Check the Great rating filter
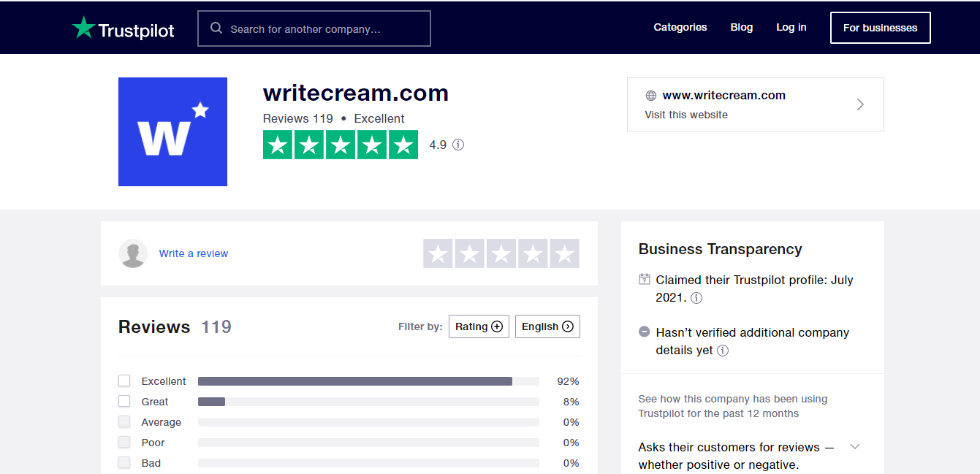 point(124,401)
